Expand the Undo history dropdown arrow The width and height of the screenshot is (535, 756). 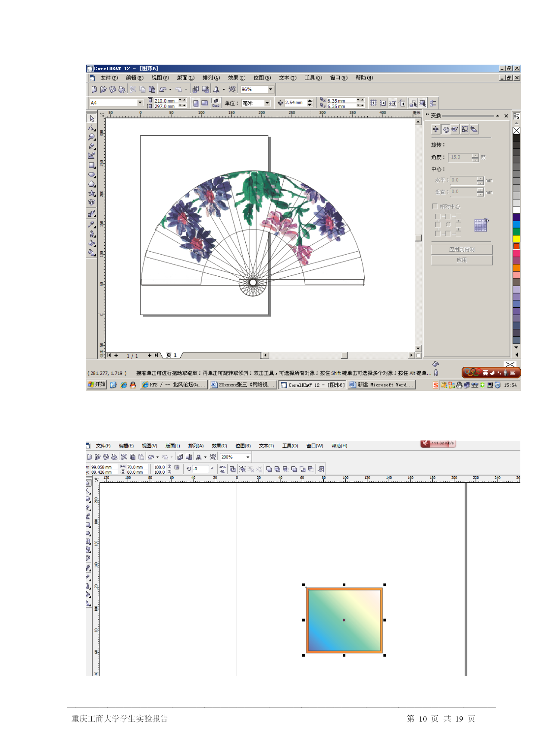tap(170, 90)
